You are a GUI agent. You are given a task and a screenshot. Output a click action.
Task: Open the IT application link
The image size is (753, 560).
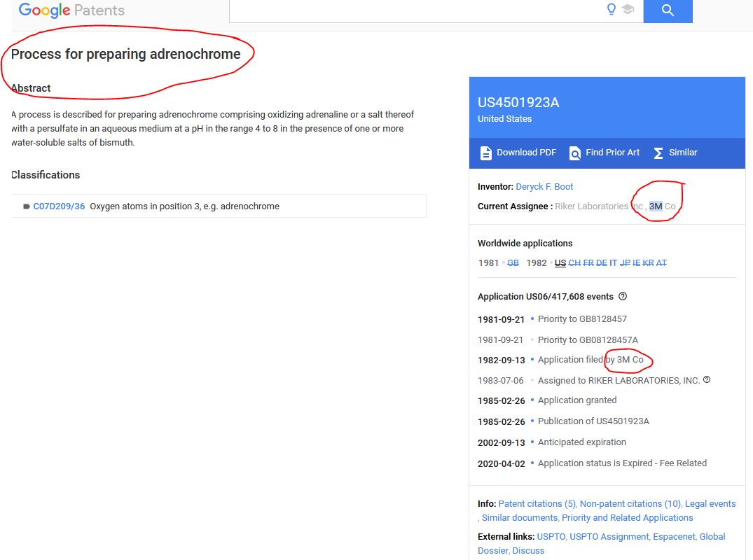pyautogui.click(x=613, y=263)
